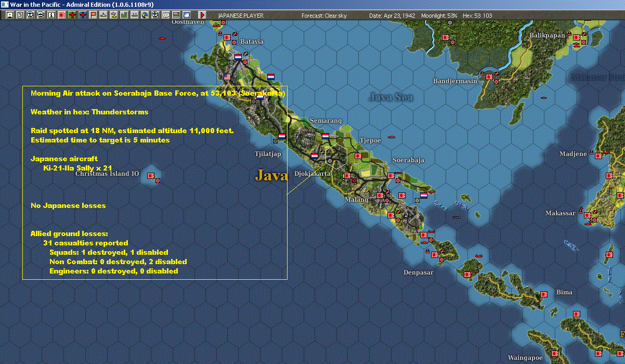
Task: Select Dutch flag base under Semarang label
Action: (x=325, y=136)
